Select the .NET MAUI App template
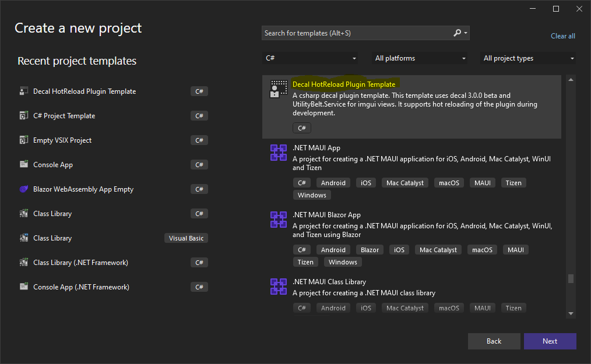This screenshot has width=591, height=364. tap(411, 172)
